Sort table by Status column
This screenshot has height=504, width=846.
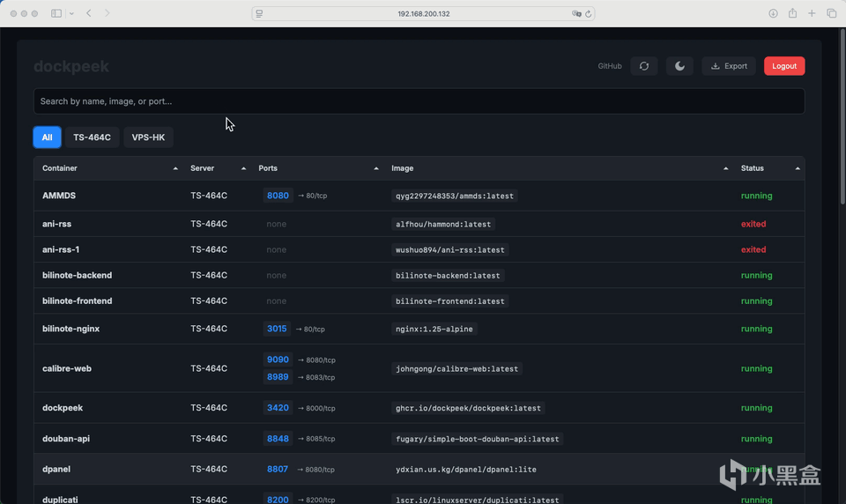[x=752, y=168]
